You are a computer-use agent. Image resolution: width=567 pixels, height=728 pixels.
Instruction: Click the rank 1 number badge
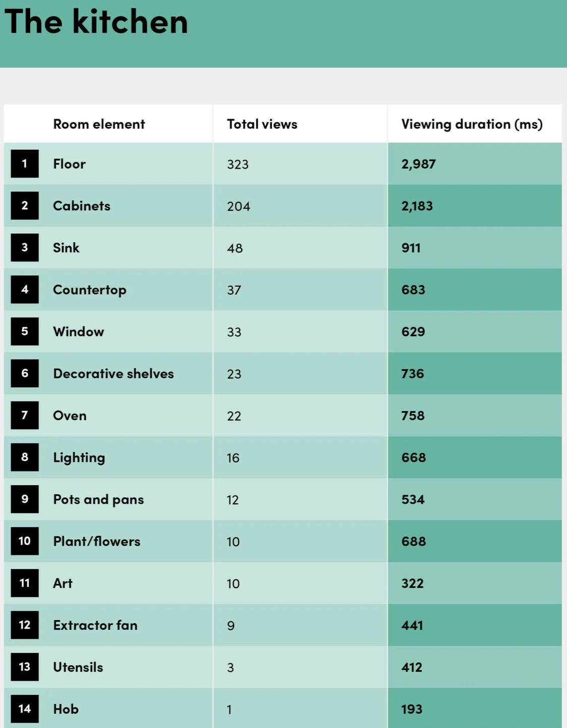coord(24,164)
